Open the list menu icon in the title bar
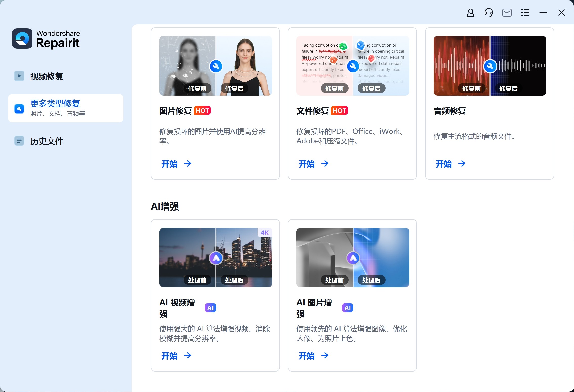Screen dimensions: 574x392 tap(525, 13)
